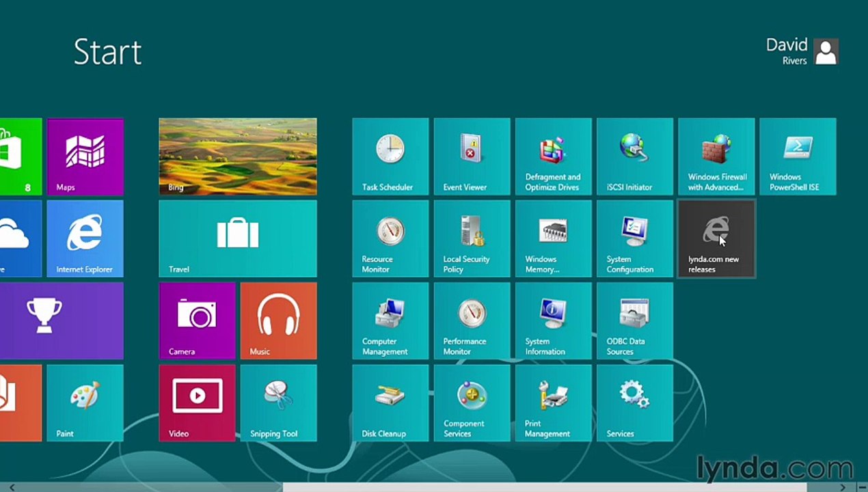
Task: Open the purple trophy tile
Action: pyautogui.click(x=62, y=320)
